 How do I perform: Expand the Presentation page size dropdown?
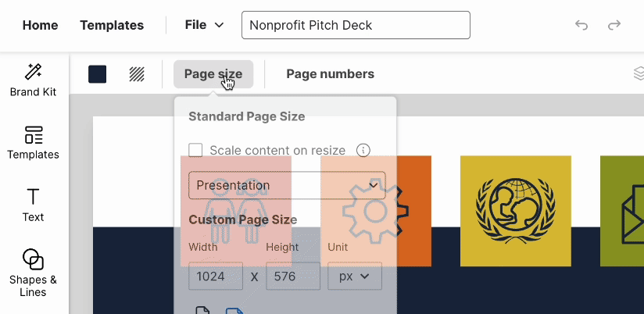click(x=287, y=186)
